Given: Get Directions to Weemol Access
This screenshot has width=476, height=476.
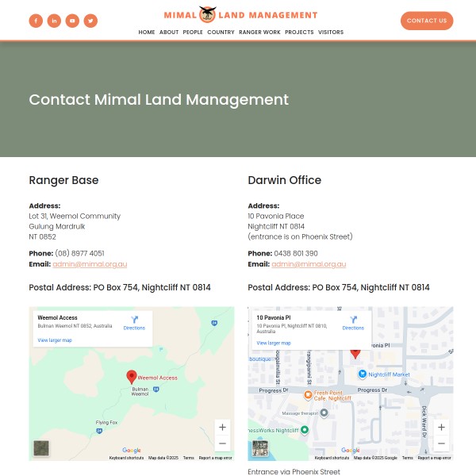Looking at the screenshot, I should click(134, 322).
